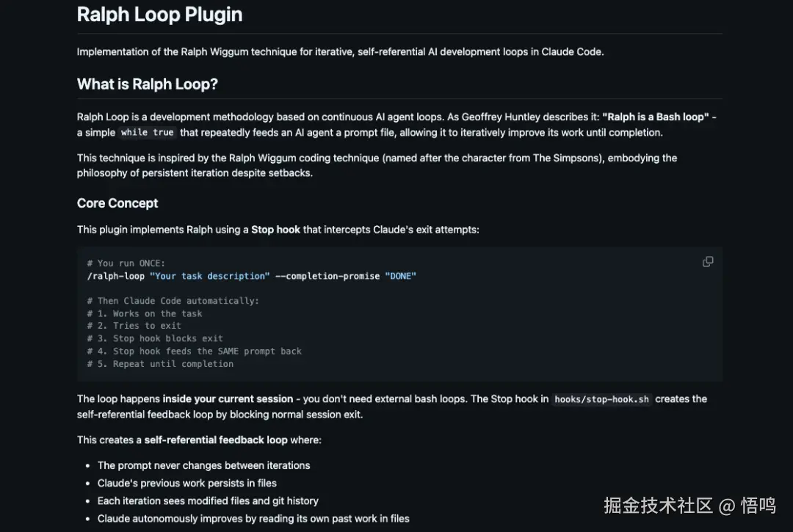Click the "# 5. Repeat until completion" line
Viewport: 793px width, 532px height.
pyautogui.click(x=160, y=364)
